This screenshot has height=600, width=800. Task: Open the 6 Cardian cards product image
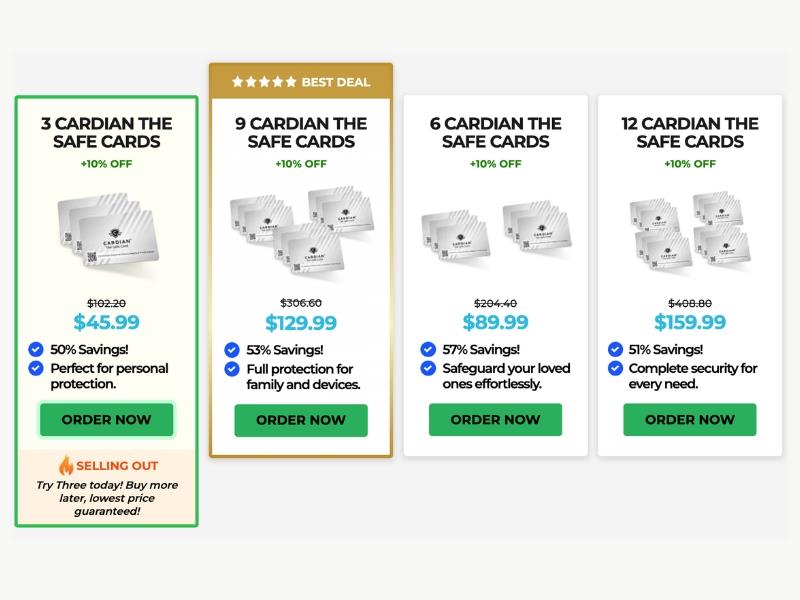(495, 230)
